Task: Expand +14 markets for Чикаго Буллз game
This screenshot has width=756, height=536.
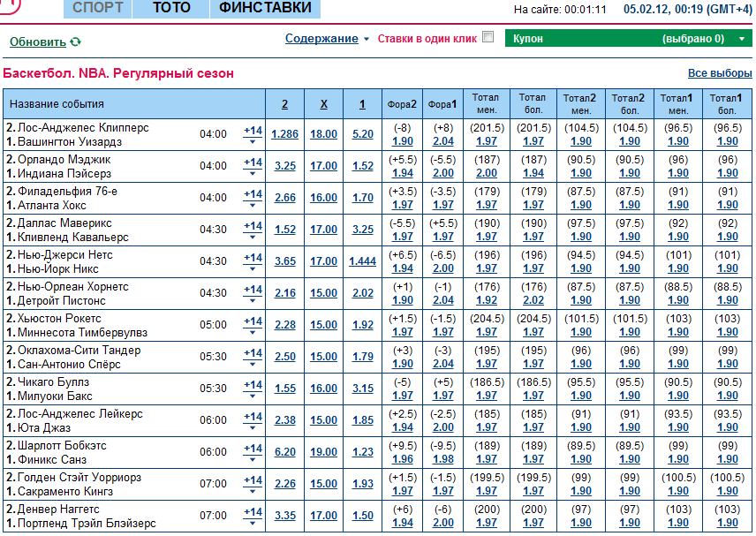Action: click(253, 389)
